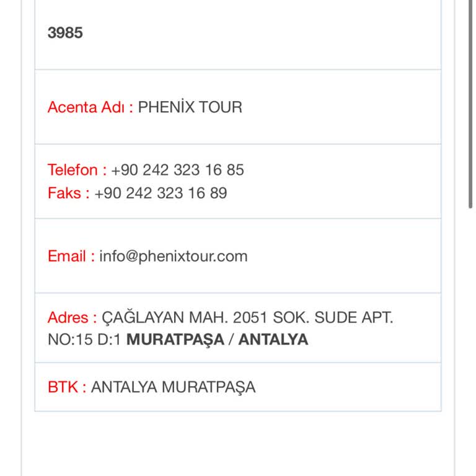476x476 pixels.
Task: Click the 2051 SOK. street text
Action: 265,318
